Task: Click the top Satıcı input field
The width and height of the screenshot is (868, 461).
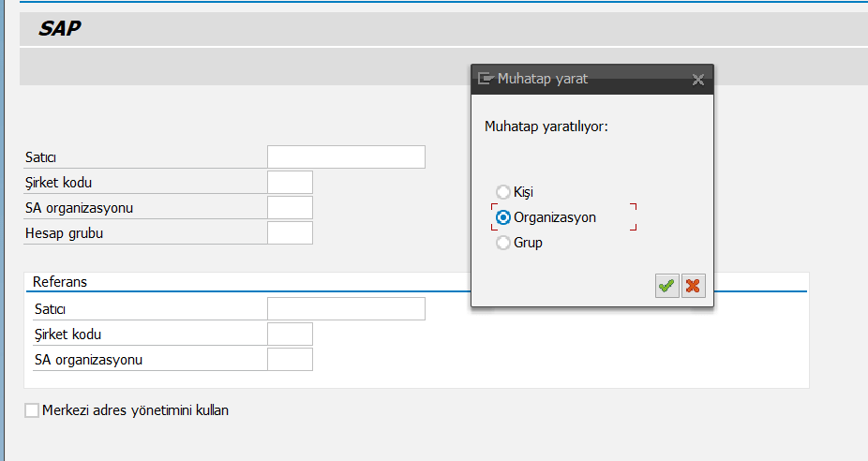Action: click(x=346, y=156)
